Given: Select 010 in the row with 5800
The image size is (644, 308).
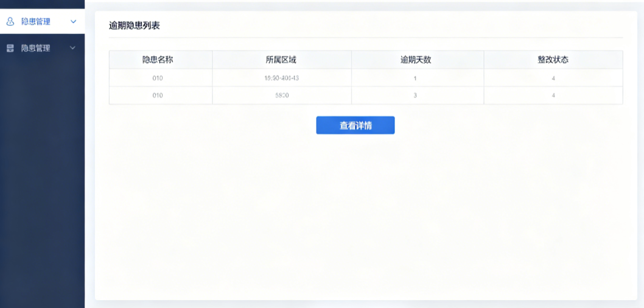Looking at the screenshot, I should [x=158, y=96].
